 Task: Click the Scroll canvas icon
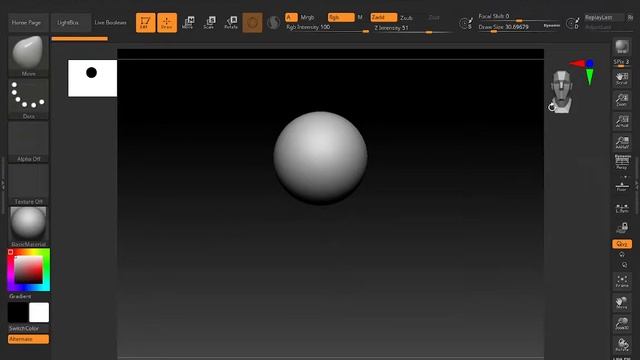coord(622,78)
